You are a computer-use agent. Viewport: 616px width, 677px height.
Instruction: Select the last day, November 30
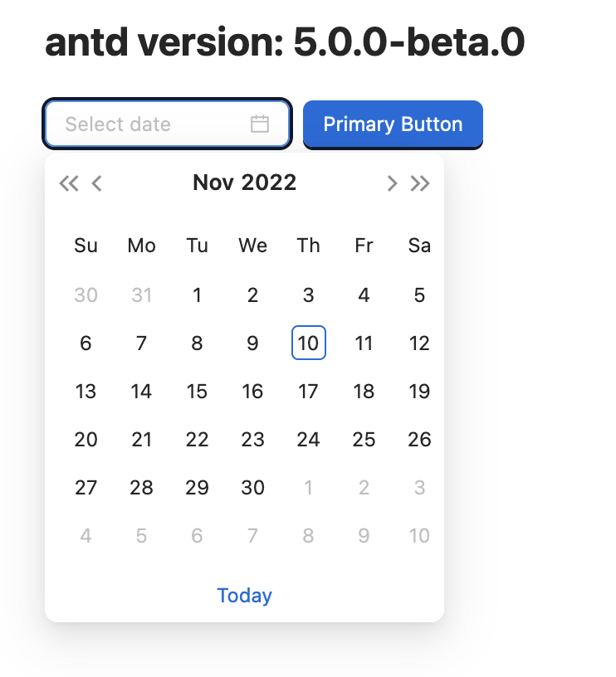(x=252, y=487)
